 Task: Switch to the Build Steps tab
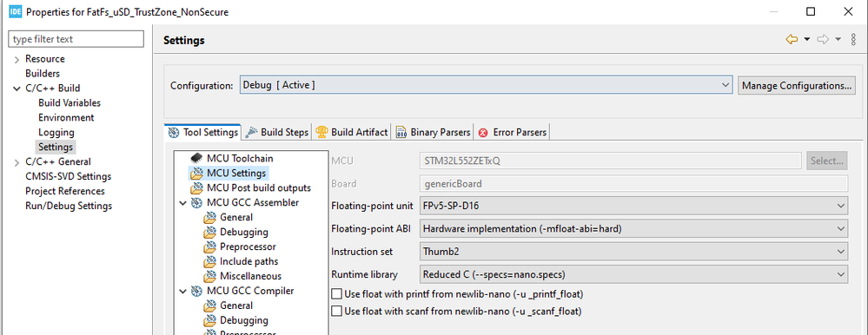tap(277, 132)
